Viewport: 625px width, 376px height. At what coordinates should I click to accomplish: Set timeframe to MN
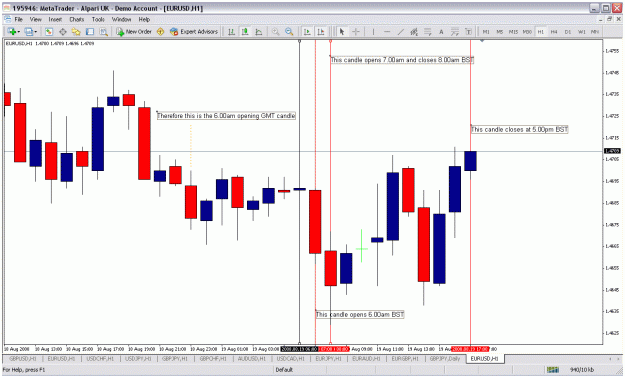595,31
